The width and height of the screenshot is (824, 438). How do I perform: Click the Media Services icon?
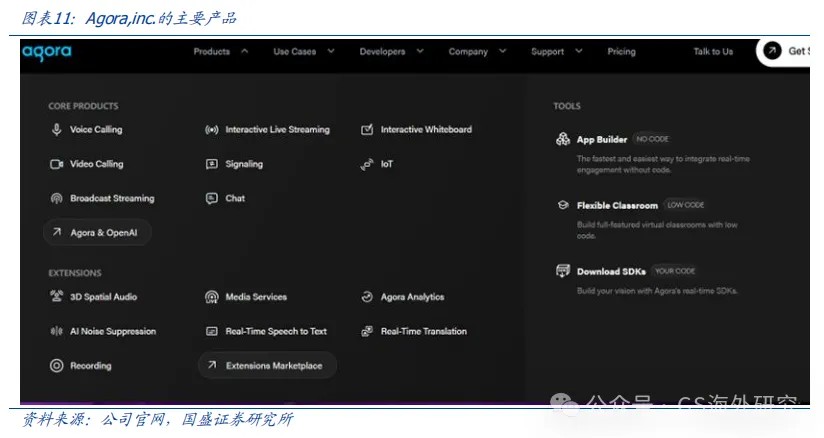pos(212,297)
